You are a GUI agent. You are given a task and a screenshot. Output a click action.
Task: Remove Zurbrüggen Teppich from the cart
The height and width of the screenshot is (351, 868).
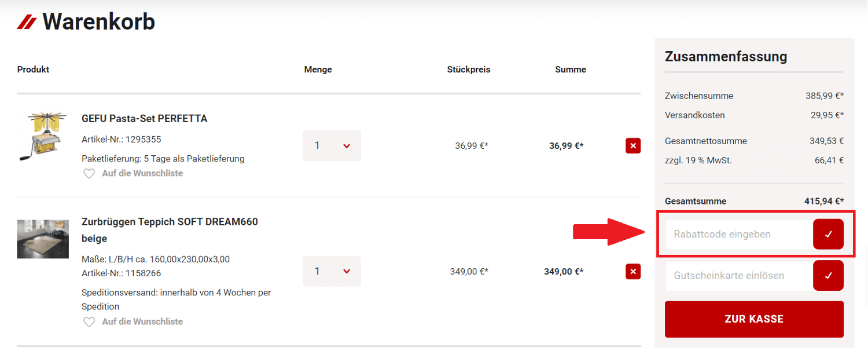633,271
